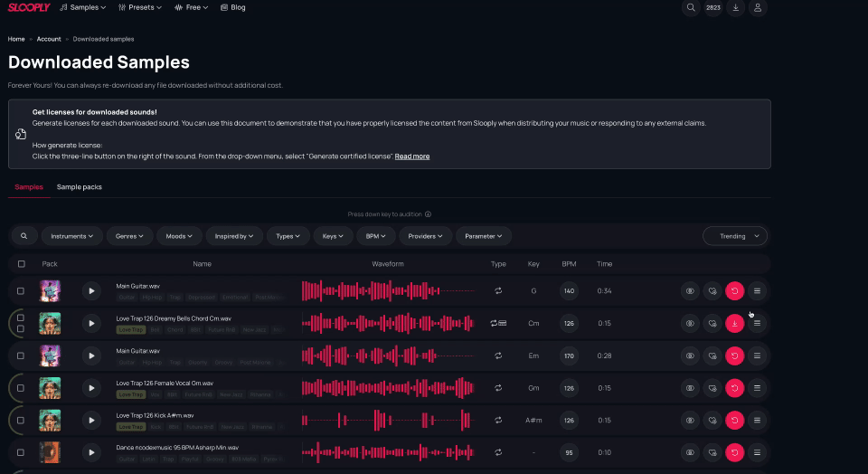Open the Presets menu in top navigation

click(139, 7)
